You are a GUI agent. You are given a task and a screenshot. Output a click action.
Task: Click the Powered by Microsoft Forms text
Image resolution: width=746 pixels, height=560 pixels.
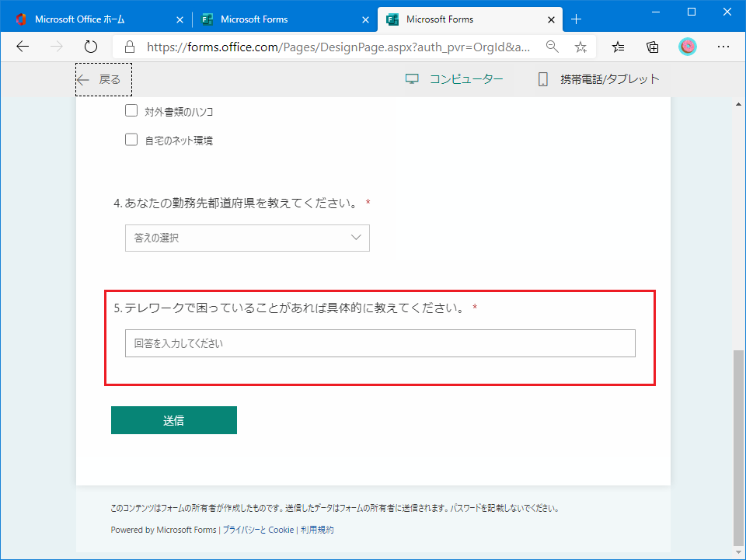pyautogui.click(x=164, y=530)
